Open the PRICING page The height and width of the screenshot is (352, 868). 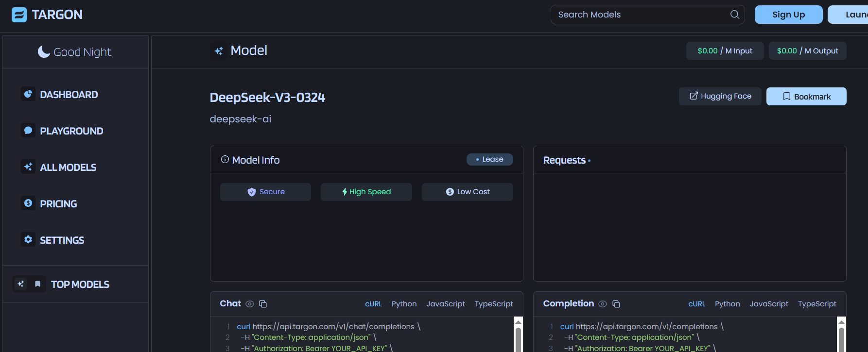pos(58,204)
